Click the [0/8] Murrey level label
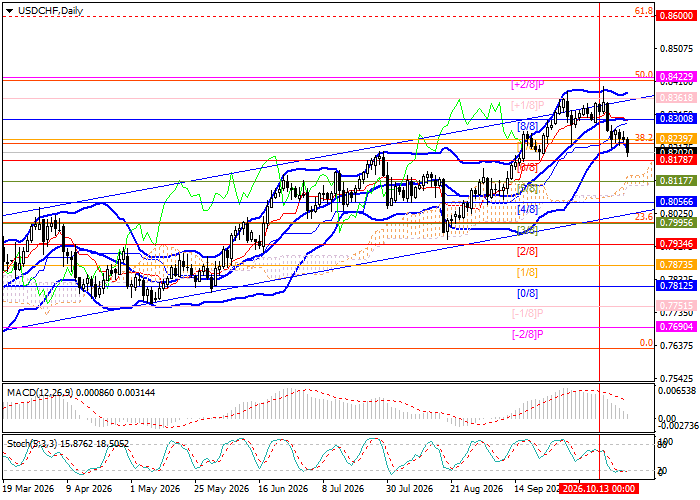The width and height of the screenshot is (700, 500). click(x=527, y=293)
